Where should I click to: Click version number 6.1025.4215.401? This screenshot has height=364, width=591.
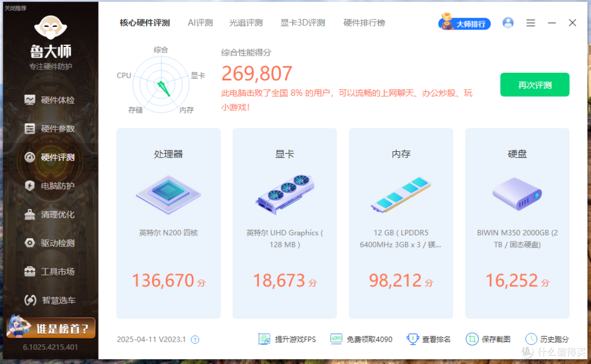pyautogui.click(x=50, y=347)
